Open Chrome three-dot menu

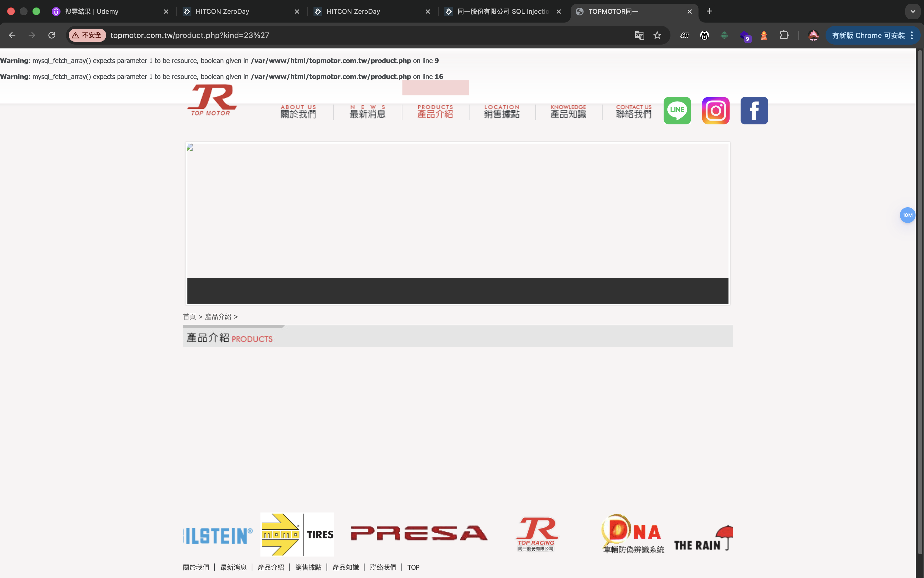[x=912, y=35]
